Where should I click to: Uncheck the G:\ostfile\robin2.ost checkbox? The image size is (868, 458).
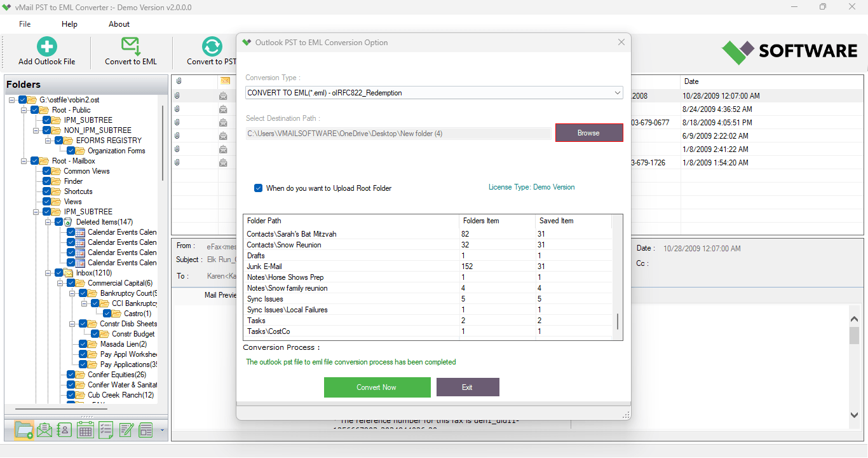23,100
